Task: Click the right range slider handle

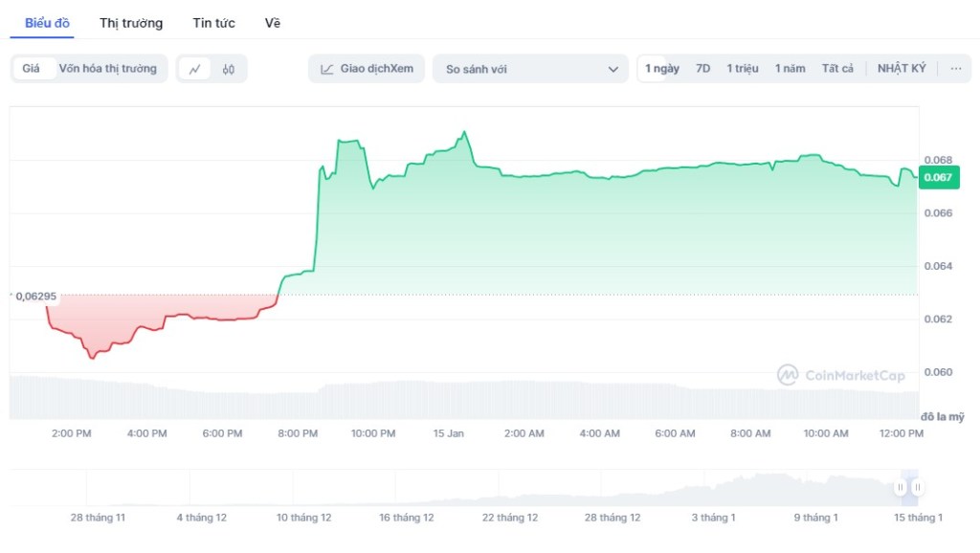Action: click(917, 487)
